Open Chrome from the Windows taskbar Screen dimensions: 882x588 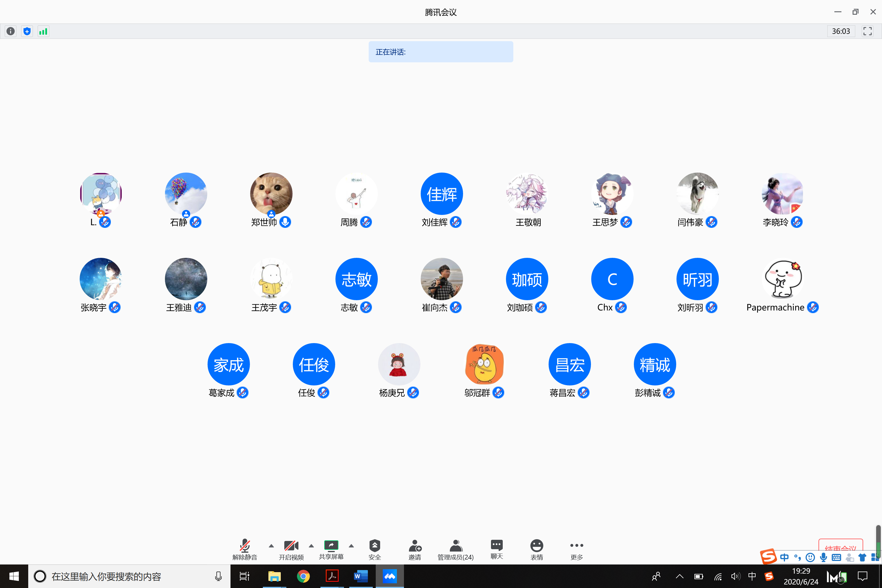(303, 576)
